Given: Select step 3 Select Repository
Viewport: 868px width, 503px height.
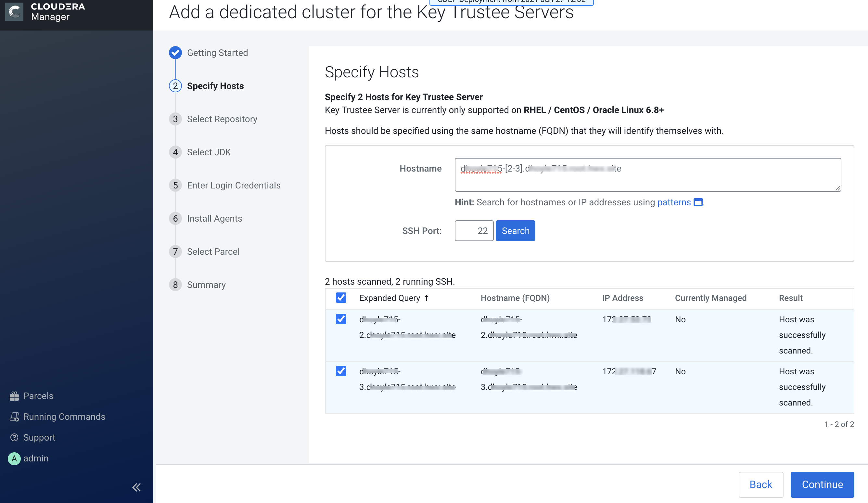Looking at the screenshot, I should click(x=222, y=119).
